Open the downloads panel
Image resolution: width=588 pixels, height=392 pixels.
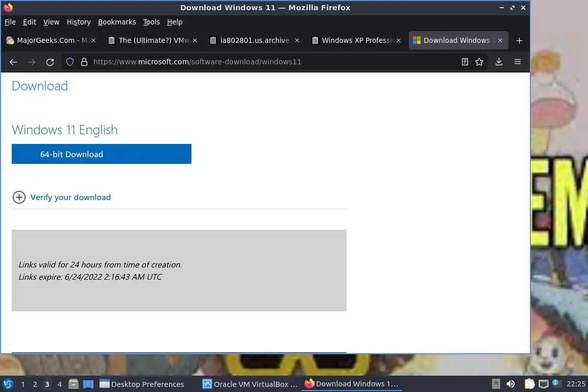tap(499, 62)
